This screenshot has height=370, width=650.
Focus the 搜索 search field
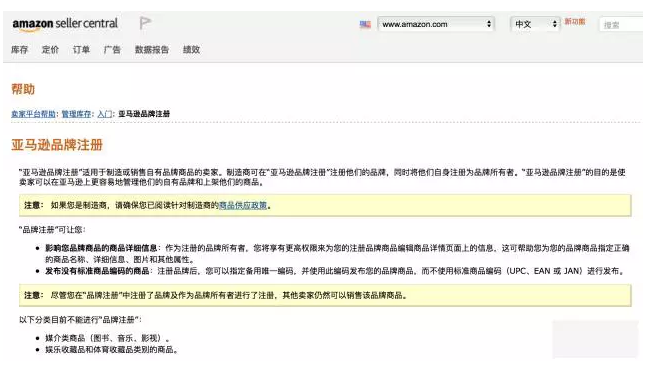[621, 25]
